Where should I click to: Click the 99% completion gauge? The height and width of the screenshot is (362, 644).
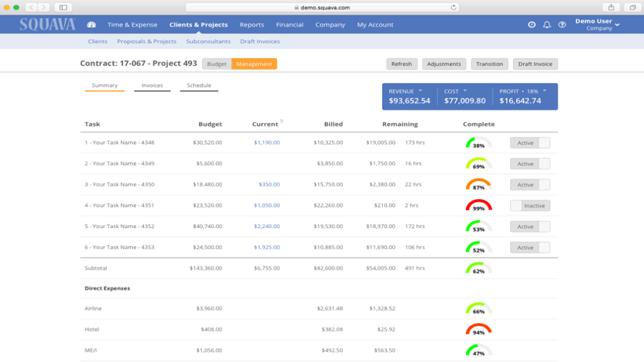point(478,206)
